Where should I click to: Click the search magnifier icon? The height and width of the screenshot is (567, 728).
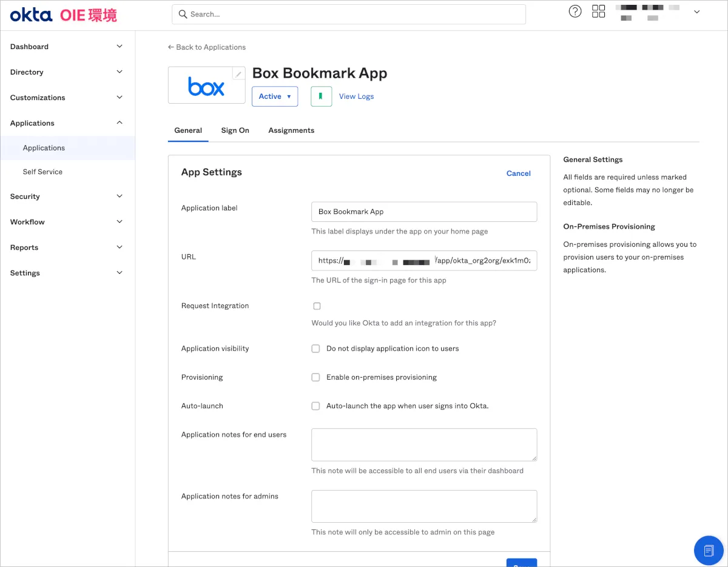(183, 15)
